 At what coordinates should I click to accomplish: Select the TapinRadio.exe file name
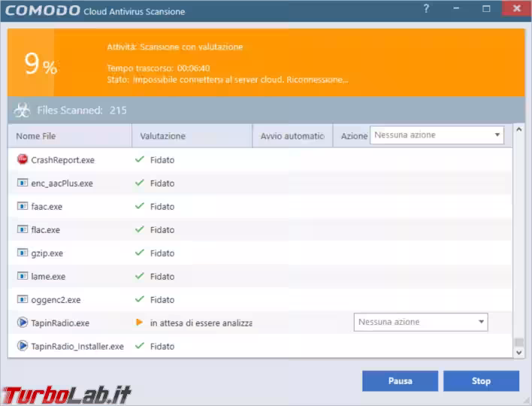click(60, 323)
